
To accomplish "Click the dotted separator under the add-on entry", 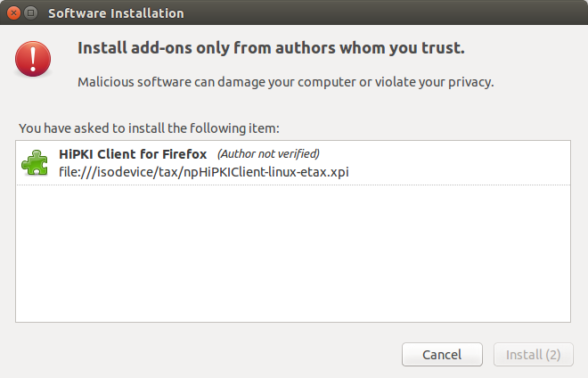I will point(293,185).
